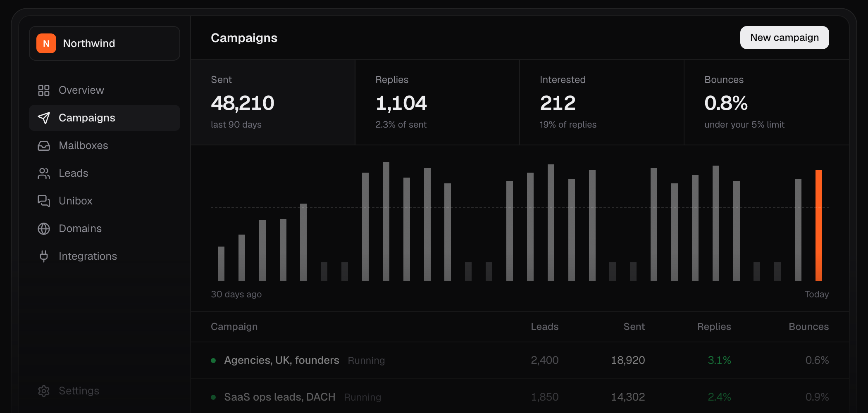Click the Mailboxes inbox tray icon
This screenshot has width=868, height=413.
(x=44, y=145)
